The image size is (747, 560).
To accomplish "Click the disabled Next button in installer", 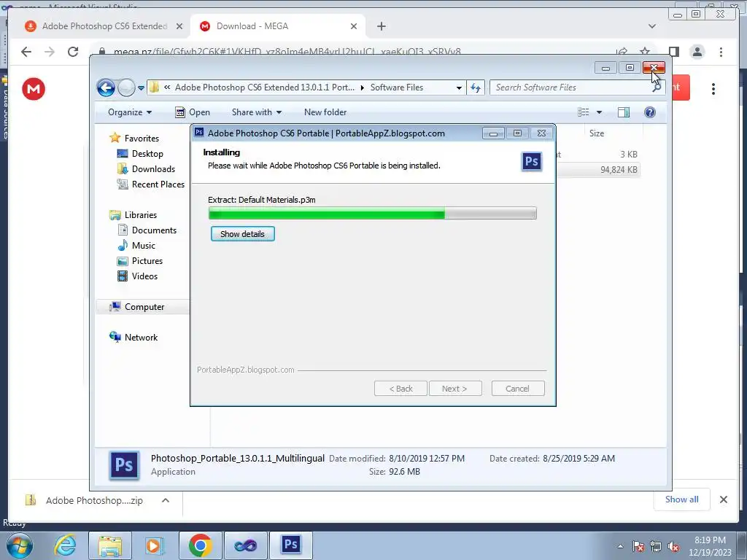I will tap(455, 389).
